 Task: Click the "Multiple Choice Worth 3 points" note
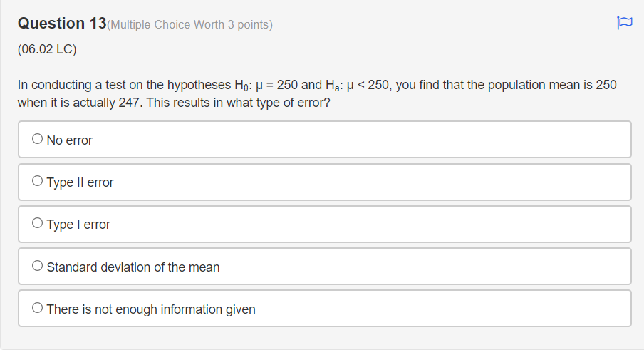pos(189,25)
